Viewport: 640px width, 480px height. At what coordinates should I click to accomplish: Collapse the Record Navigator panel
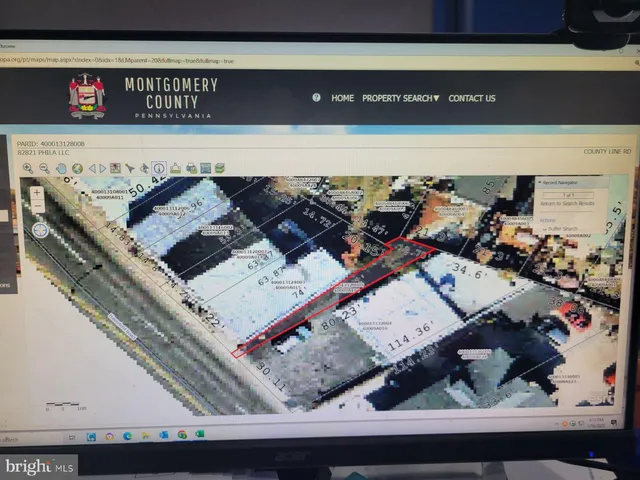(x=540, y=183)
